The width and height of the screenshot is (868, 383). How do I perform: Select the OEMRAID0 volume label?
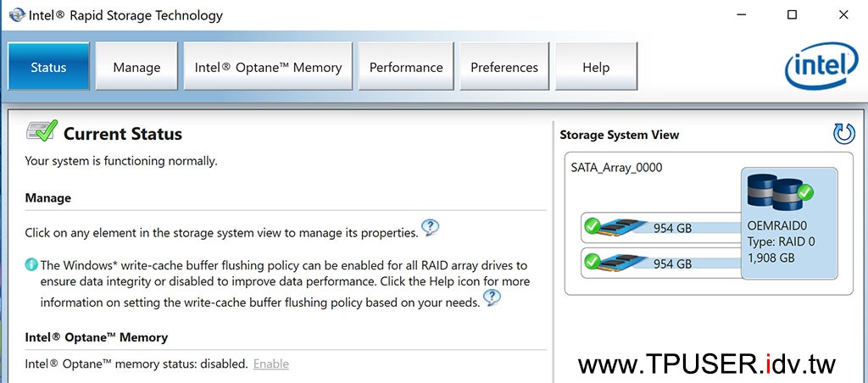click(777, 226)
